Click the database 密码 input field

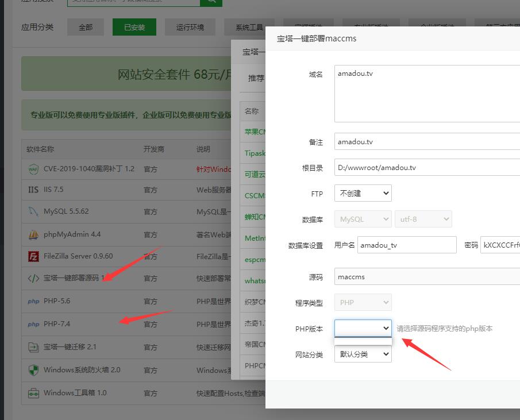(x=500, y=245)
